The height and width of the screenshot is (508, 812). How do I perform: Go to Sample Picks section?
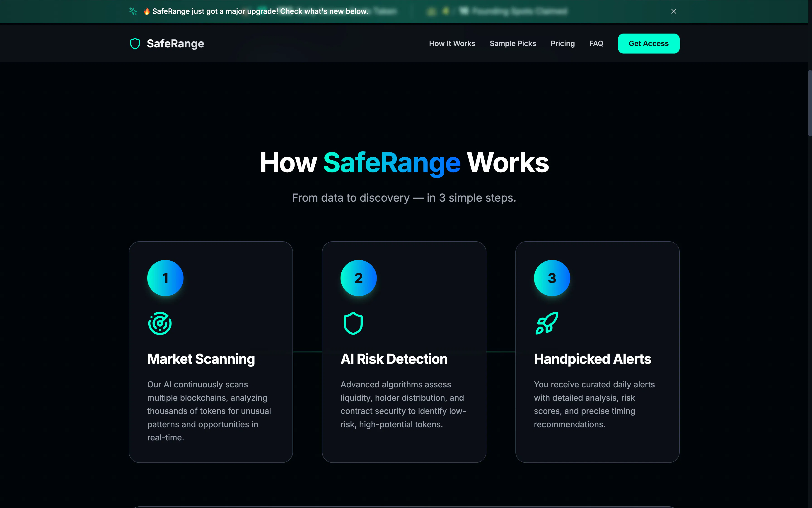513,44
